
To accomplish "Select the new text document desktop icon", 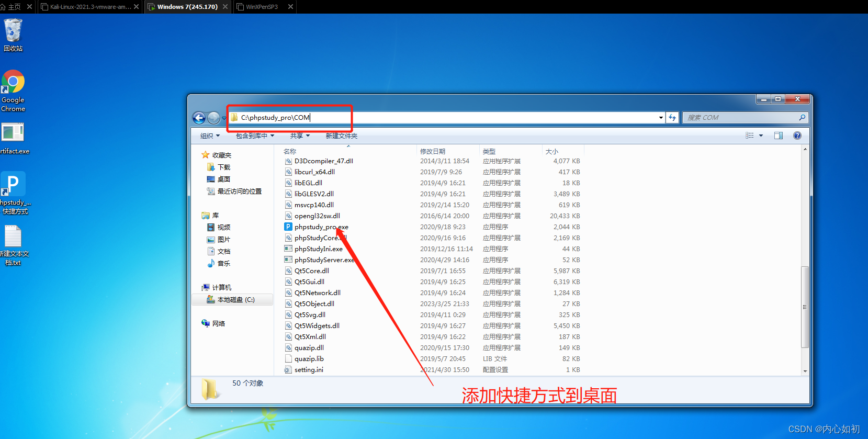I will [x=14, y=245].
